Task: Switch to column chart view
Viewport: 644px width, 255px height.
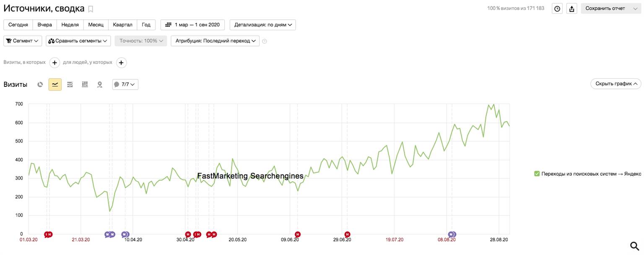Action: [85, 84]
